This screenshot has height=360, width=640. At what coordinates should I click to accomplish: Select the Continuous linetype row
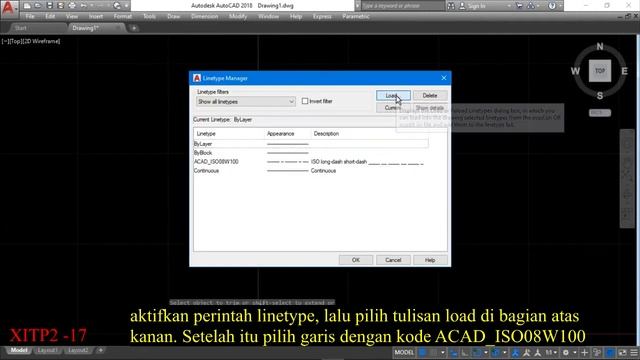point(311,171)
